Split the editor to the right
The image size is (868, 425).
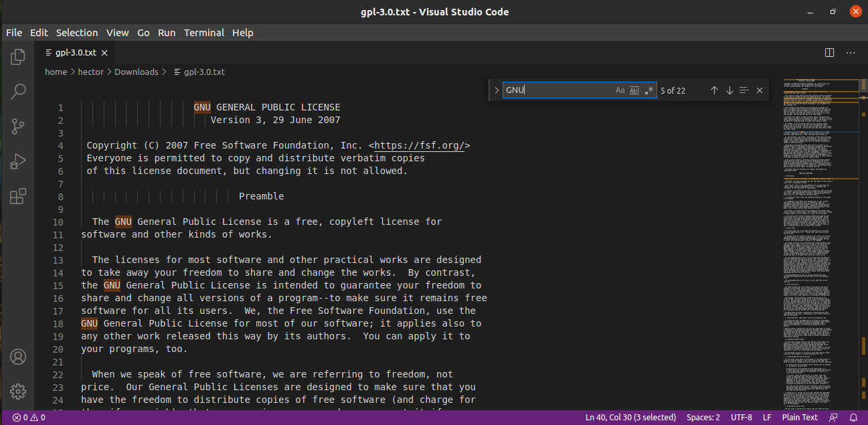(829, 52)
